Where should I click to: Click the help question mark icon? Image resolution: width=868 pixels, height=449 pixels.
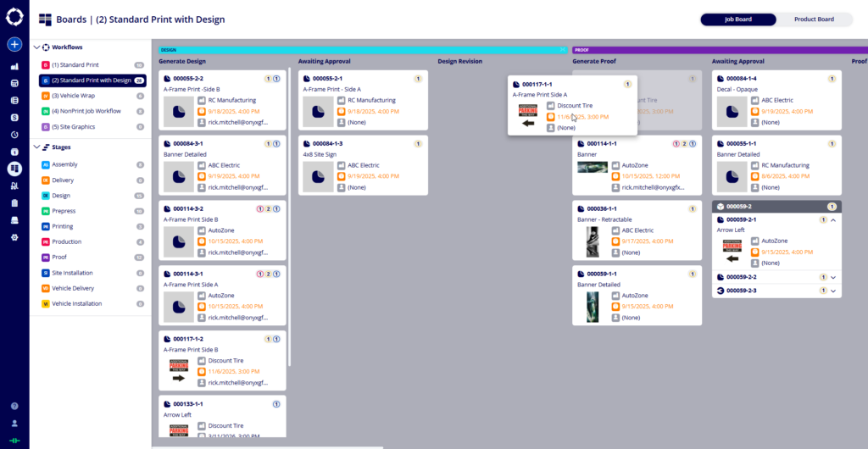coord(14,407)
